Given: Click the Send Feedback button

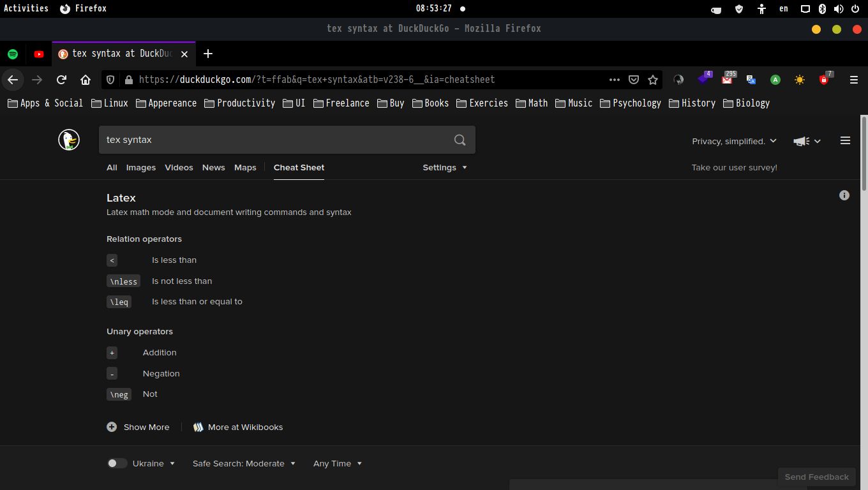Looking at the screenshot, I should (x=816, y=477).
